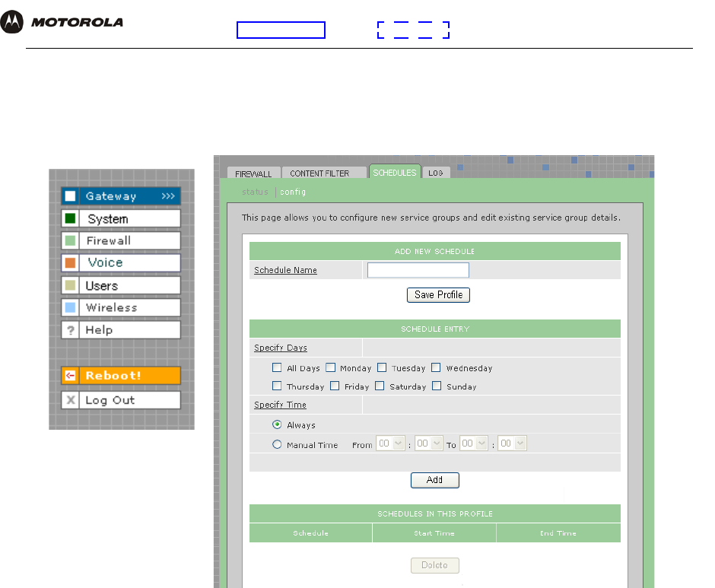Click the Schedule column header
The height and width of the screenshot is (588, 715).
coord(310,532)
